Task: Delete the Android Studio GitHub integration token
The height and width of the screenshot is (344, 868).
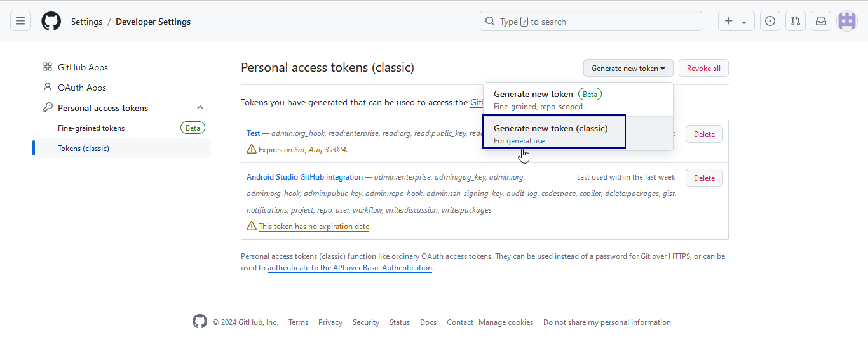Action: [704, 178]
